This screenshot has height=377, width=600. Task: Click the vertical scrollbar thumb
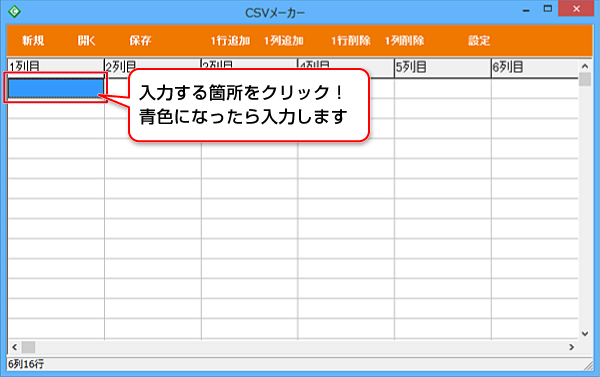(x=585, y=80)
